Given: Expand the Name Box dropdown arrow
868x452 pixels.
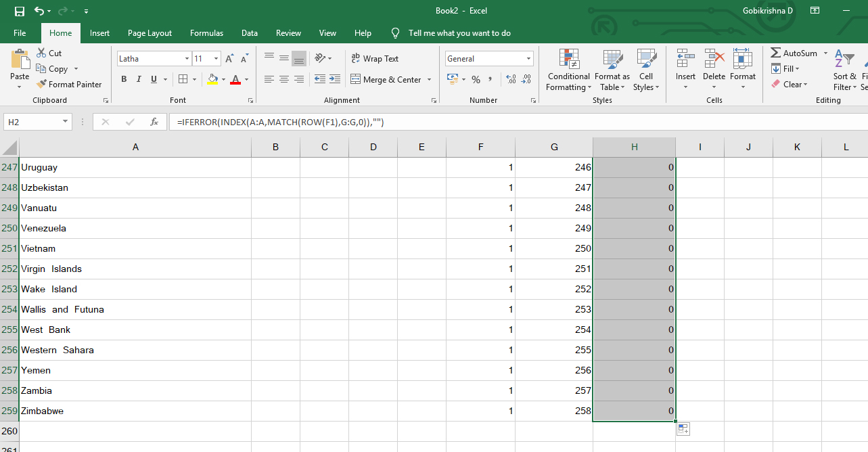Looking at the screenshot, I should pyautogui.click(x=66, y=122).
